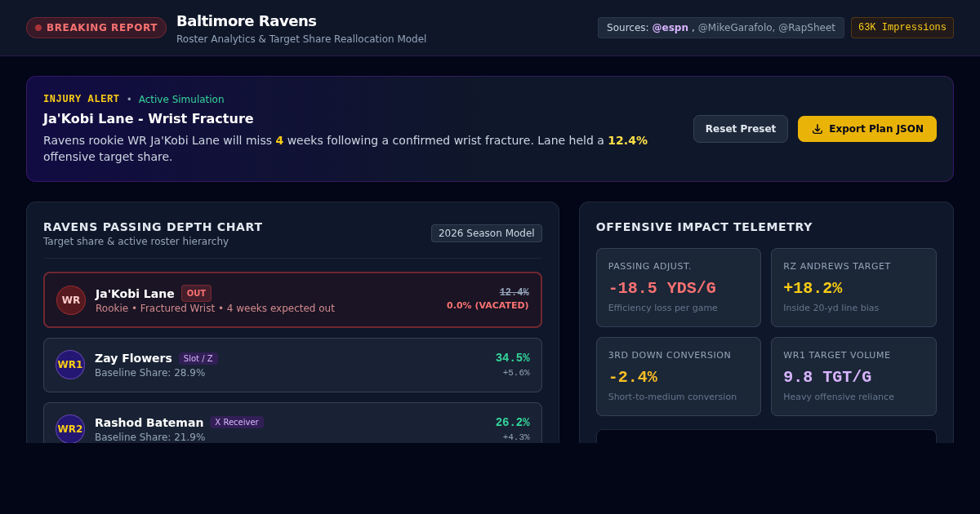Click the WR2 avatar badge for Rashod Bateman
The image size is (980, 514).
(x=70, y=429)
